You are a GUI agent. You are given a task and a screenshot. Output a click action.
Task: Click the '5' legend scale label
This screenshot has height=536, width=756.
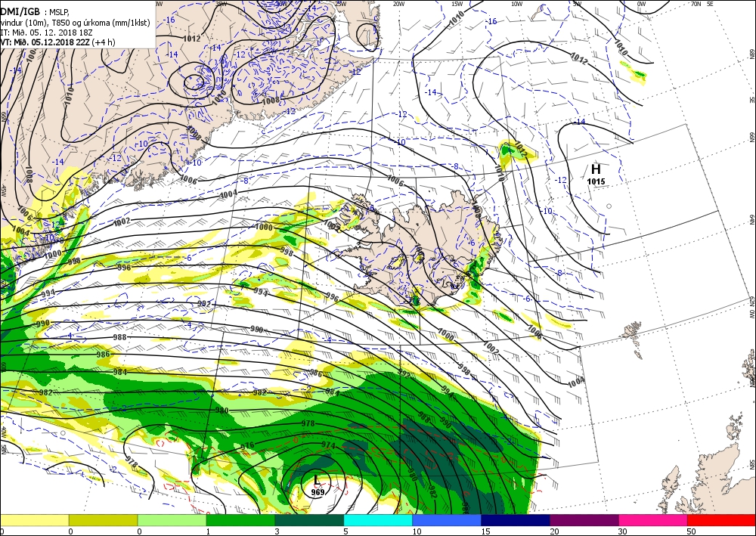tap(346, 531)
